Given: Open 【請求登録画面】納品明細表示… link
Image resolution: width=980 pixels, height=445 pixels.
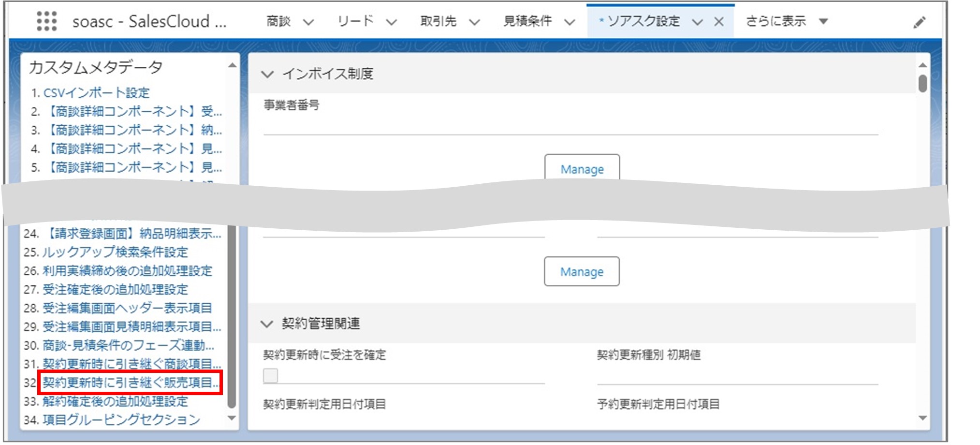Looking at the screenshot, I should [132, 234].
